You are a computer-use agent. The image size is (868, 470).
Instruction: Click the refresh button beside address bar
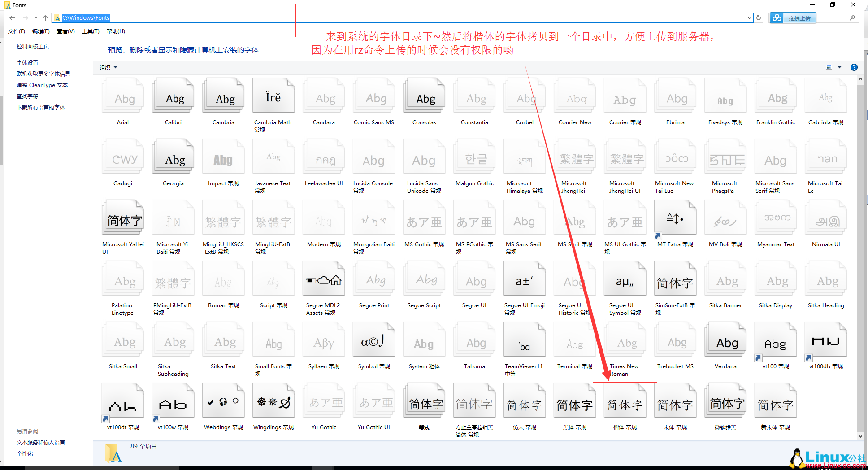[x=759, y=18]
